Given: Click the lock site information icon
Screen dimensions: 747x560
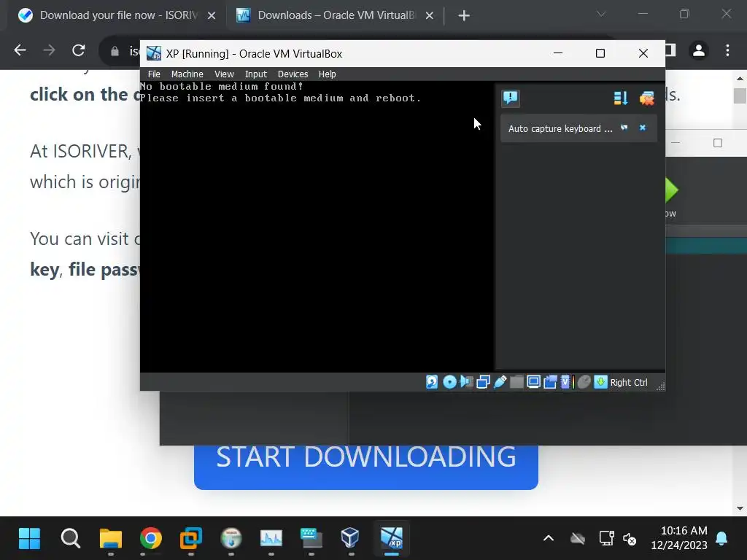Looking at the screenshot, I should (x=115, y=51).
